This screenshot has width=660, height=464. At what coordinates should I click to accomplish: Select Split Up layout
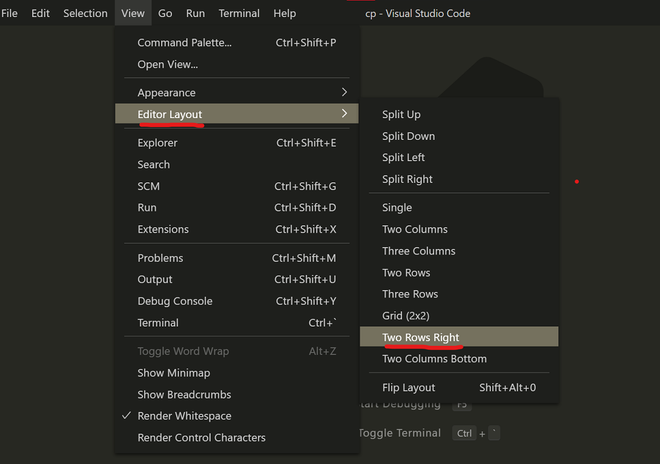pyautogui.click(x=459, y=115)
